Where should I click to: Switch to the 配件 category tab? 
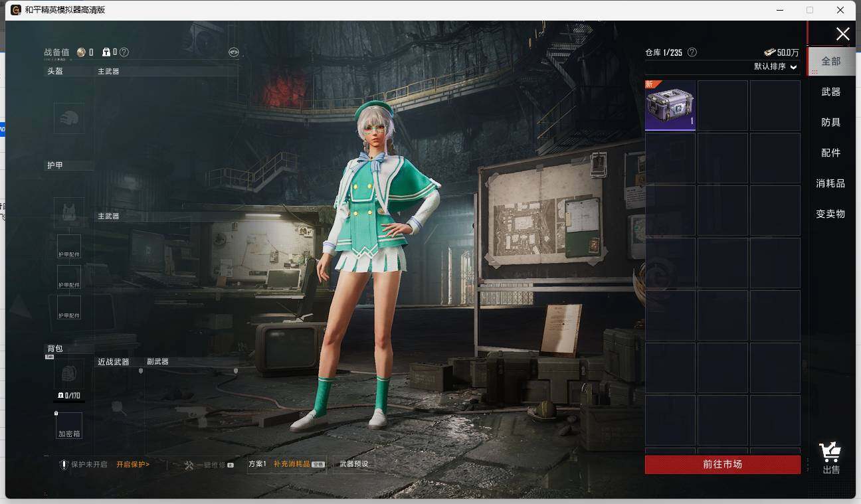coord(831,153)
